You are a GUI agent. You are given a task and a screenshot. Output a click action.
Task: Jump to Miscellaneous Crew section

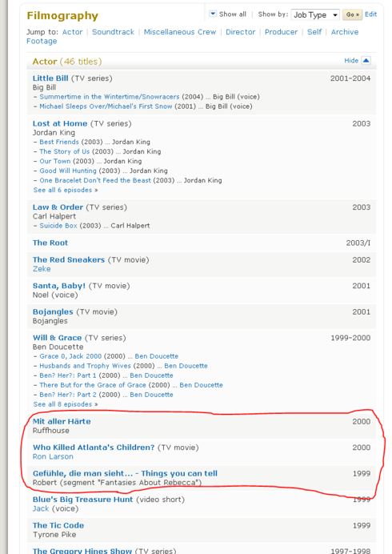180,32
